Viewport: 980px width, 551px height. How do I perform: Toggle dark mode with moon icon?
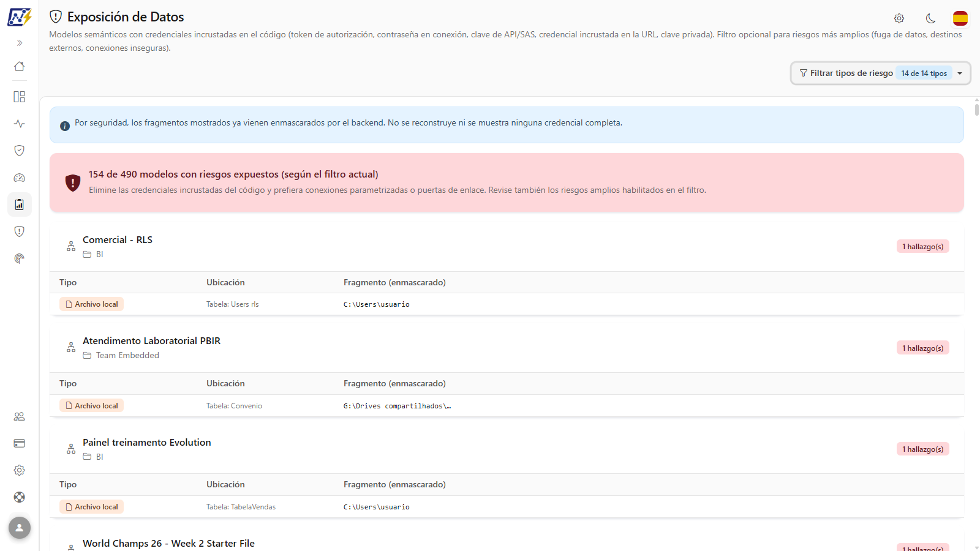click(930, 18)
